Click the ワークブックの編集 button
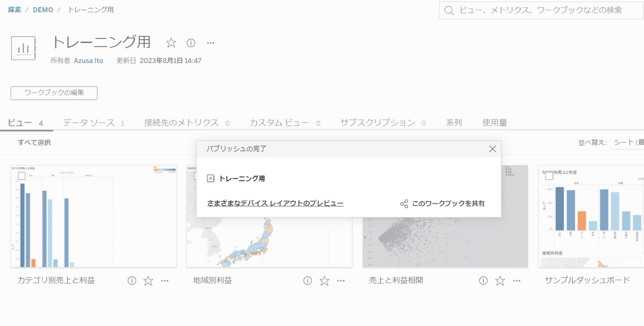This screenshot has height=326, width=644. (x=54, y=93)
